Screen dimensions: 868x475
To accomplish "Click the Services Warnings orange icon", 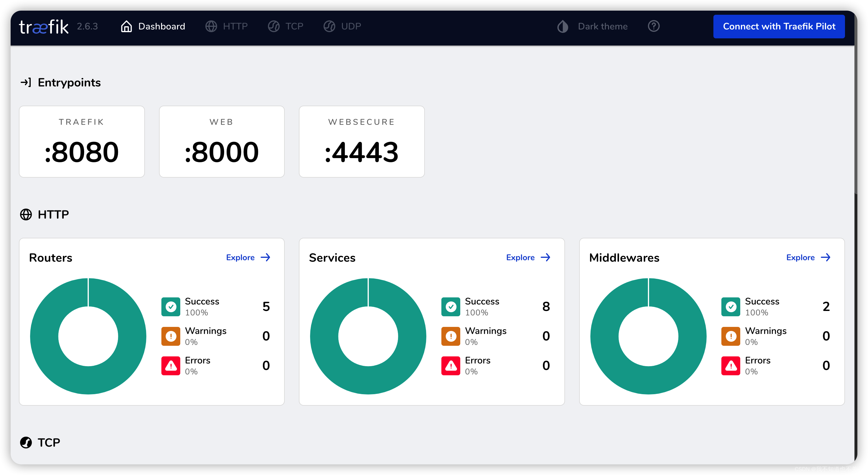I will tap(451, 336).
